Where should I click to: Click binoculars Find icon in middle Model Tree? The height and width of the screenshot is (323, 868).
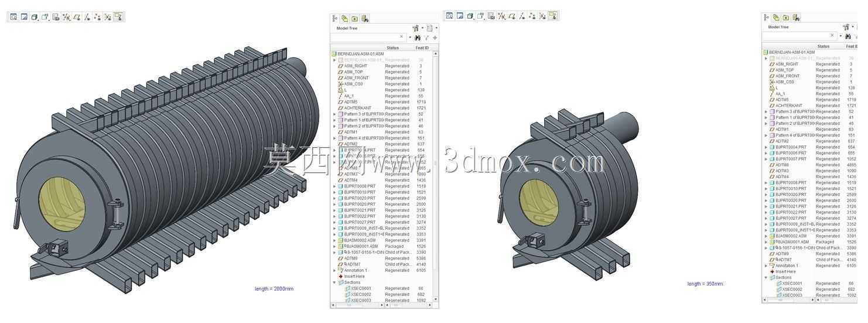coord(418,37)
